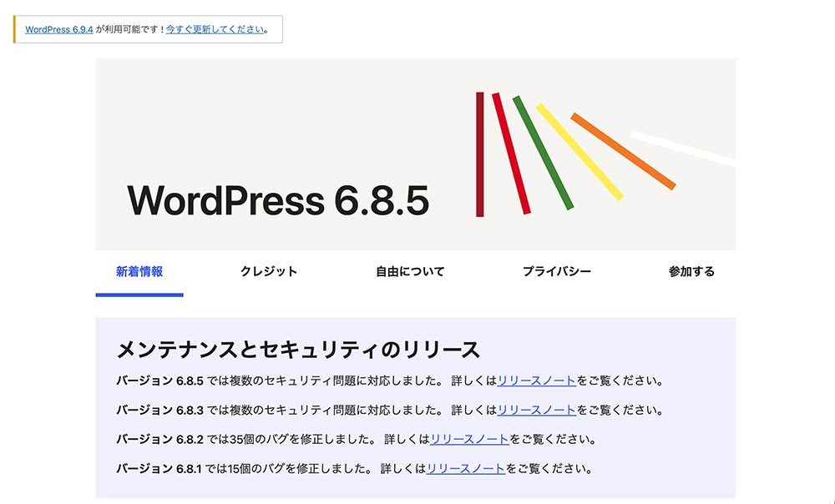Switch to the クレジット tab
835x504 pixels.
tap(267, 271)
